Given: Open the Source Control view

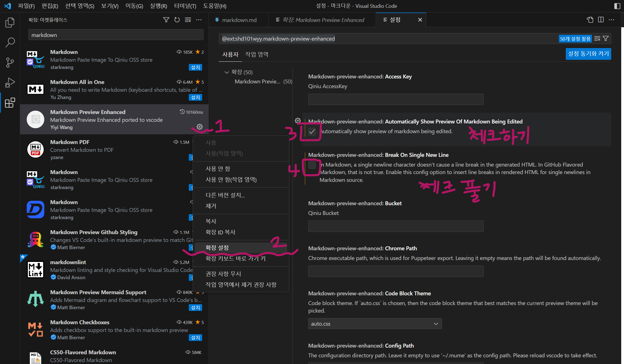Looking at the screenshot, I should click(10, 63).
